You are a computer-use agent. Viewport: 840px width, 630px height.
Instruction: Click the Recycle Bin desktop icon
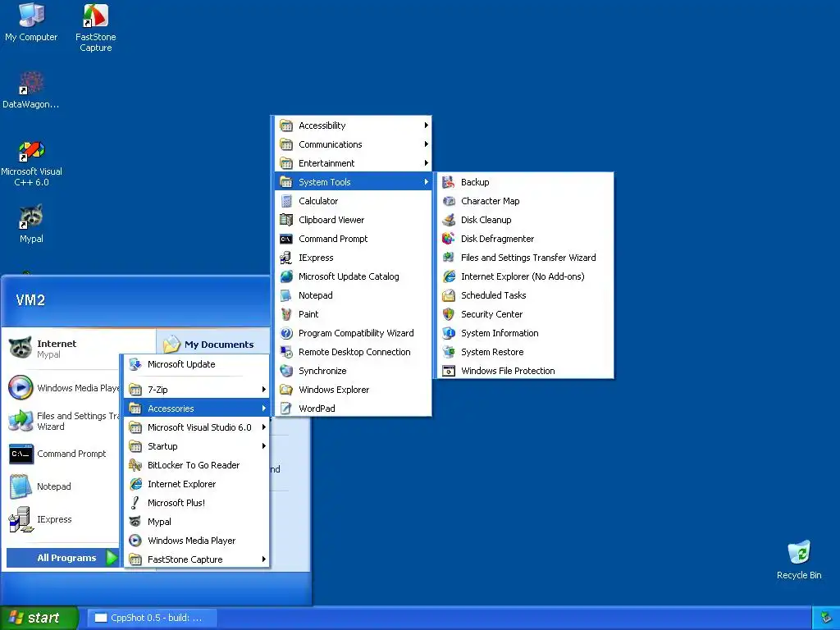799,553
